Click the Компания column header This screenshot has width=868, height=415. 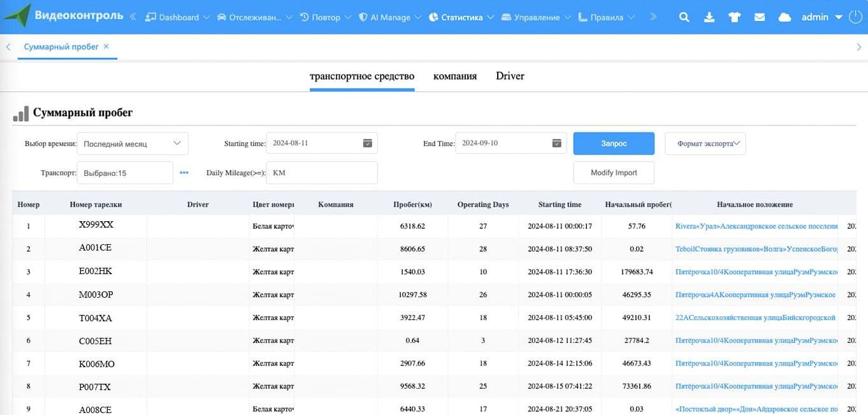[336, 205]
